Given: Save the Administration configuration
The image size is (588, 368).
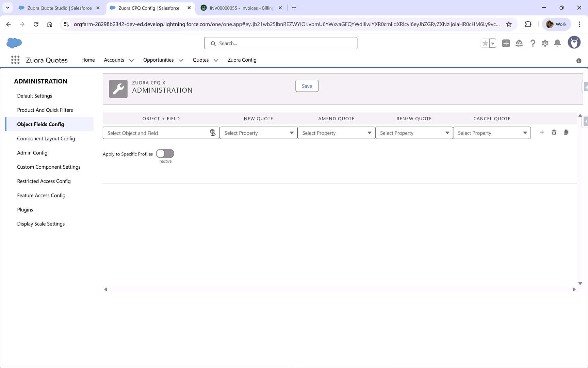Looking at the screenshot, I should pos(307,86).
